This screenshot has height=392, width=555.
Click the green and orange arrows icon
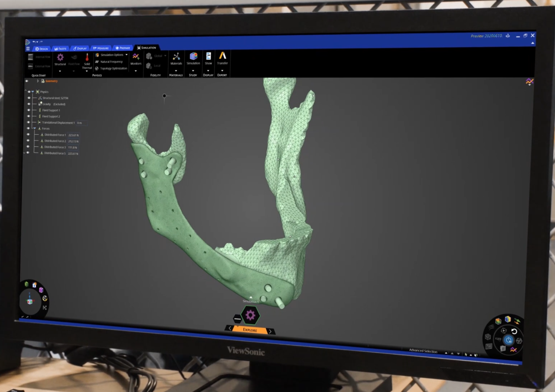517,321
